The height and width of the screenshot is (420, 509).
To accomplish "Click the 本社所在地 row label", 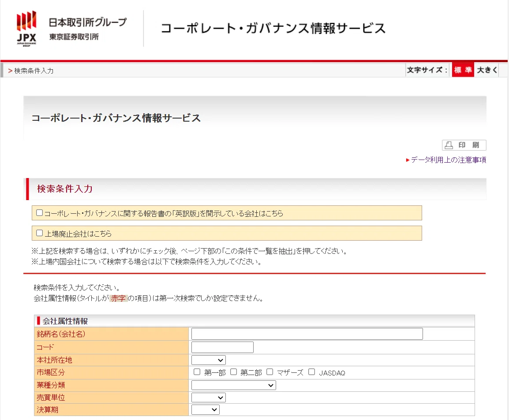I will coord(54,360).
